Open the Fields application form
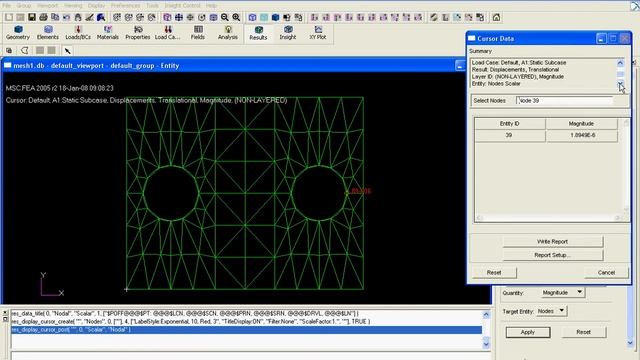This screenshot has width=640, height=360. (x=198, y=33)
